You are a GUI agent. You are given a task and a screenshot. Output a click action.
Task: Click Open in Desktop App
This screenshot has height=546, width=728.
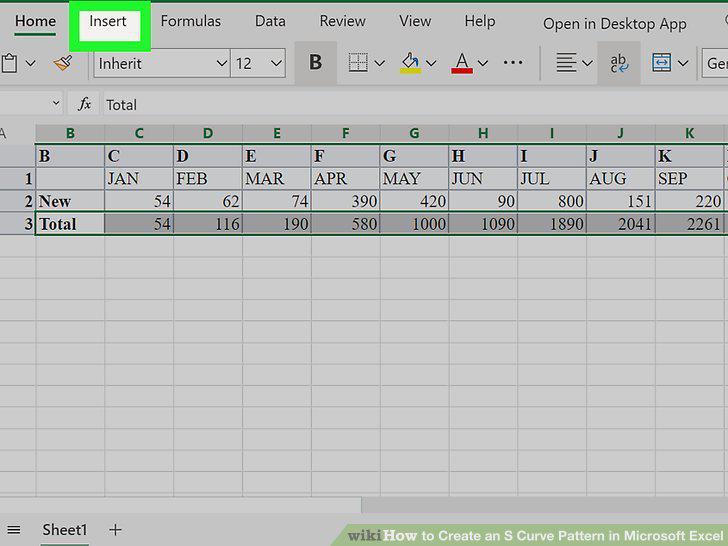[615, 24]
